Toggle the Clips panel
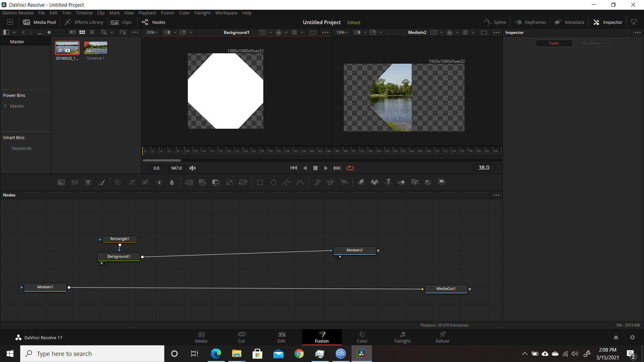This screenshot has width=644, height=362. pyautogui.click(x=121, y=22)
